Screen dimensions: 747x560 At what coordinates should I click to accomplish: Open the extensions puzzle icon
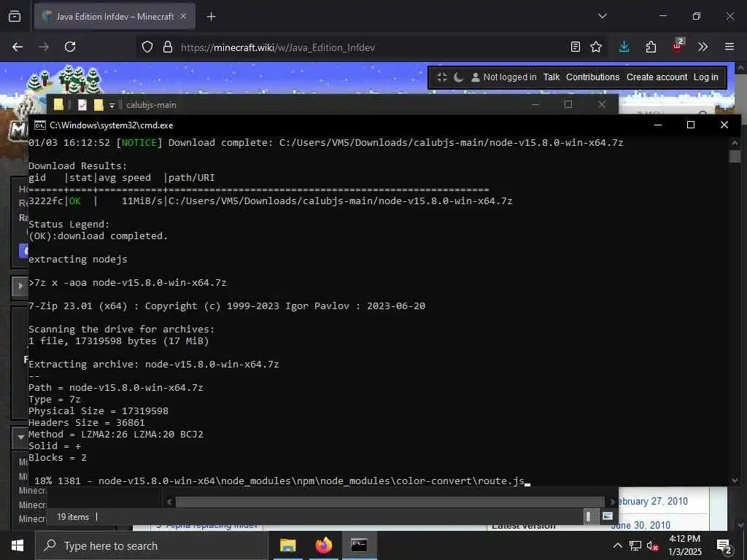(x=651, y=47)
